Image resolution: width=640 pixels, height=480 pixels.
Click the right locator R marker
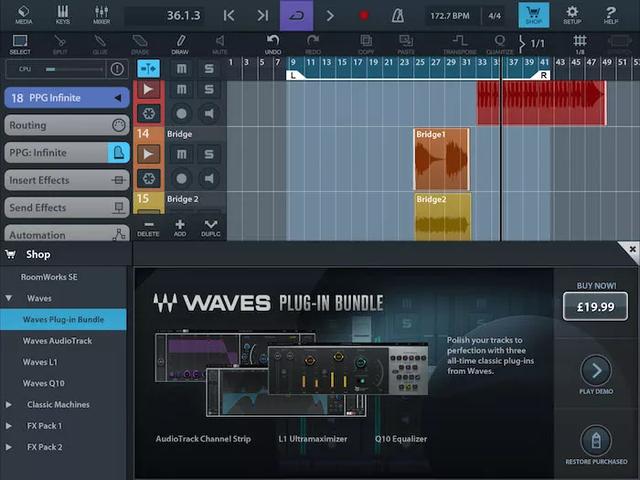543,76
